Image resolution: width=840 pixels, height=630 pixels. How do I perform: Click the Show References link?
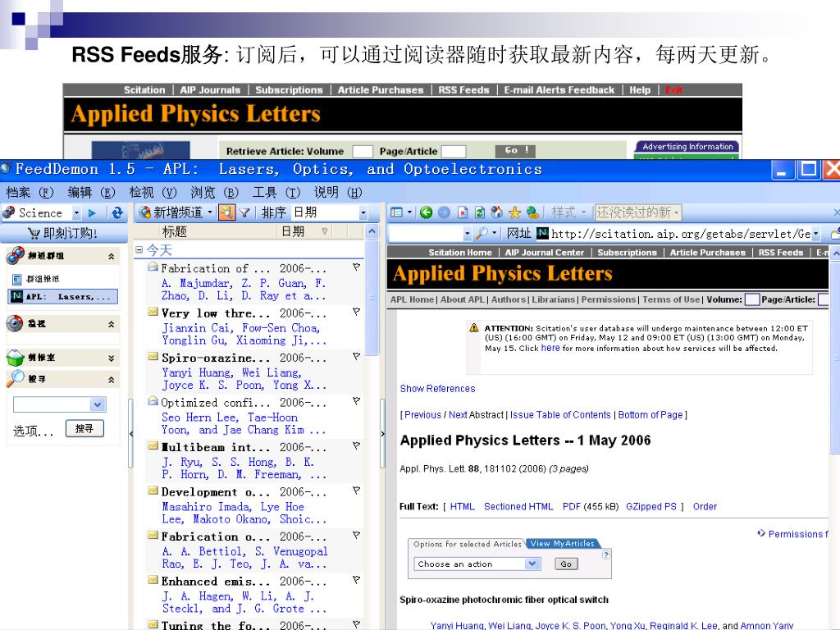[x=437, y=388]
